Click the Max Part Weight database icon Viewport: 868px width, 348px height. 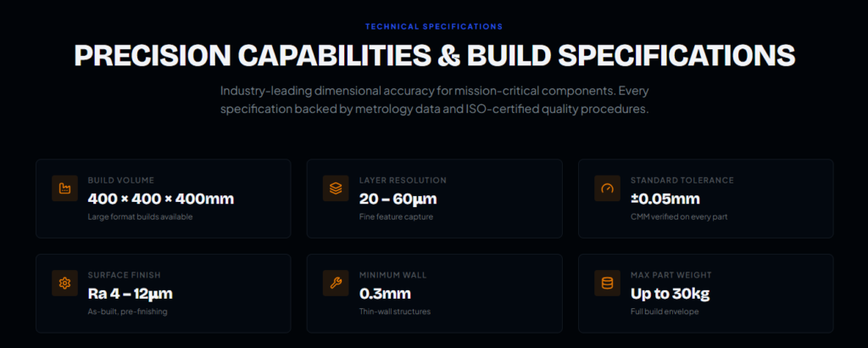coord(607,283)
